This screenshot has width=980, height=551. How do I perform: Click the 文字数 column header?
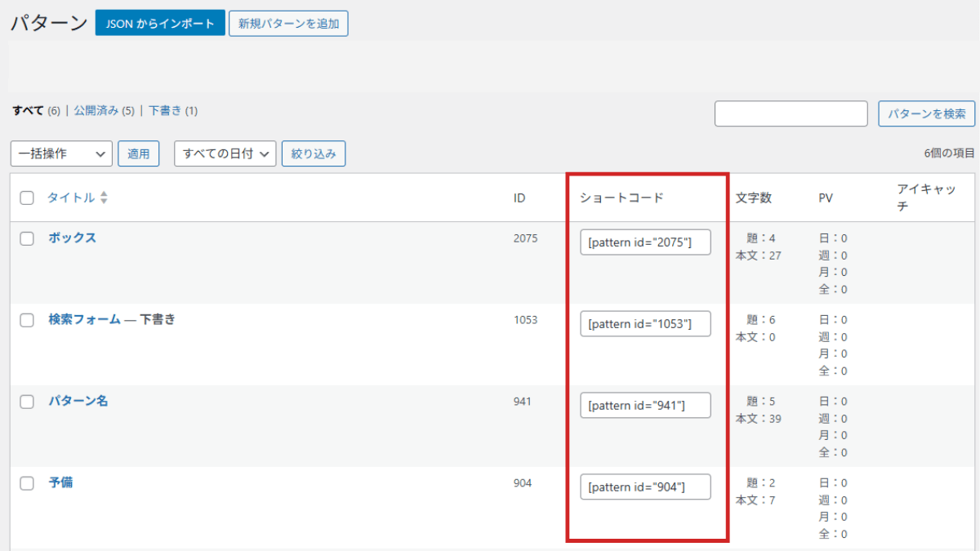[754, 198]
